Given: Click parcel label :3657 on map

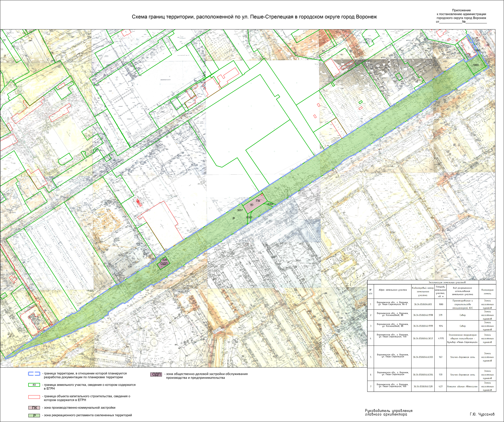Looking at the screenshot, I should click(x=240, y=210).
